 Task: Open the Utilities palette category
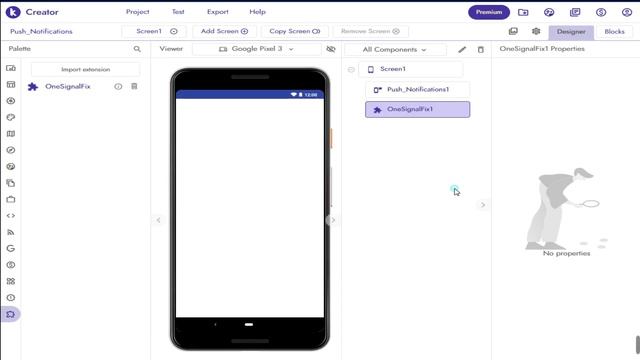click(x=11, y=199)
